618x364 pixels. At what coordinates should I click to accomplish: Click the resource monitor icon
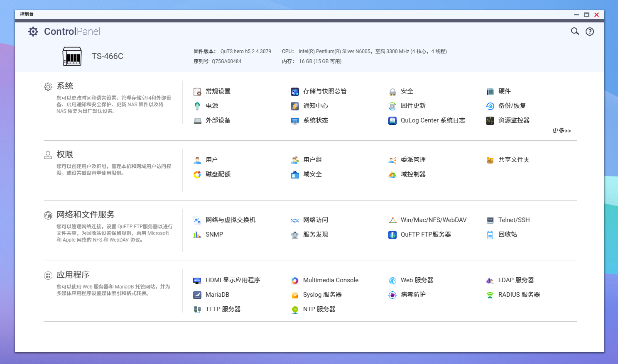pos(490,121)
